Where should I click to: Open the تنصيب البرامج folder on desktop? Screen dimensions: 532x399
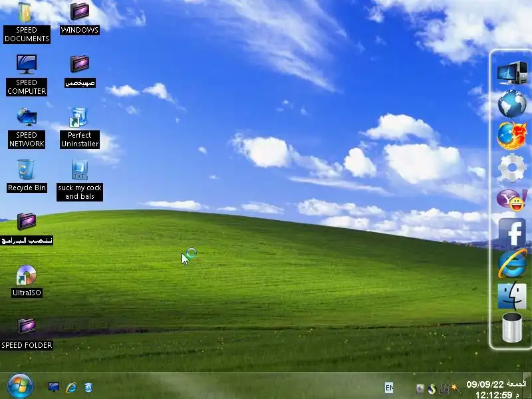[x=27, y=229]
